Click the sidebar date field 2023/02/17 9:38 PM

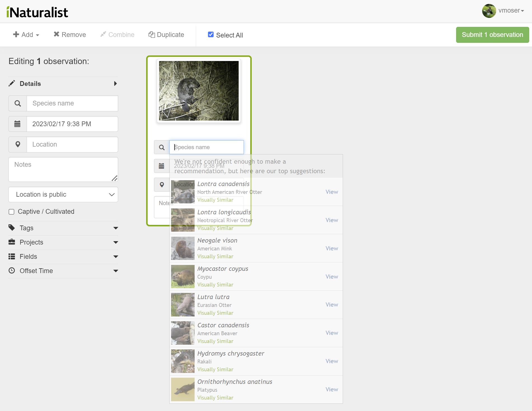[x=72, y=124]
